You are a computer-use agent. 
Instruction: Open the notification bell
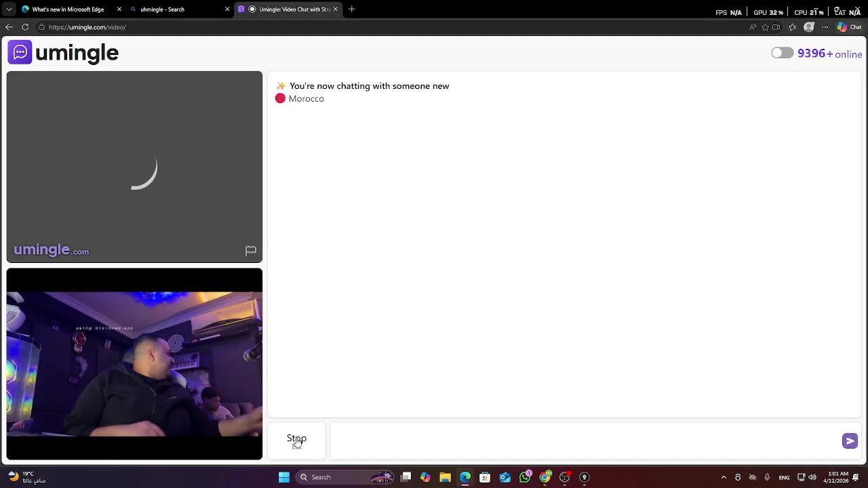click(x=856, y=477)
